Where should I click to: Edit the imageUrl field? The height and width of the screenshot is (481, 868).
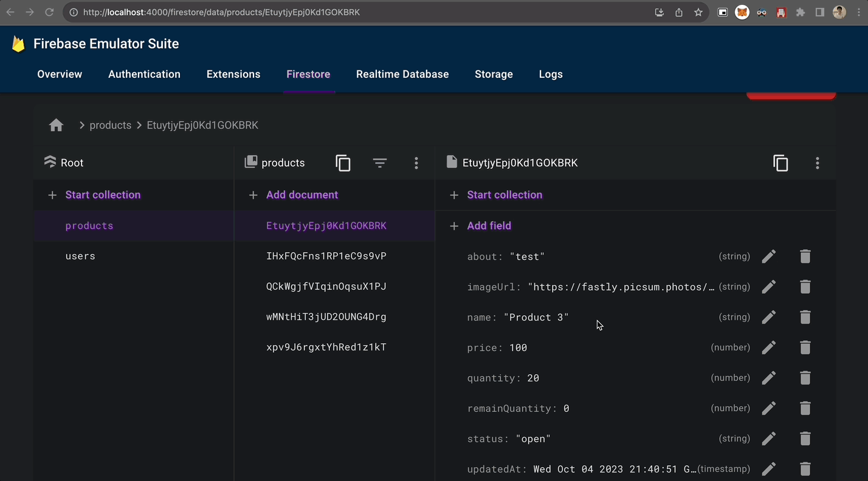click(769, 287)
